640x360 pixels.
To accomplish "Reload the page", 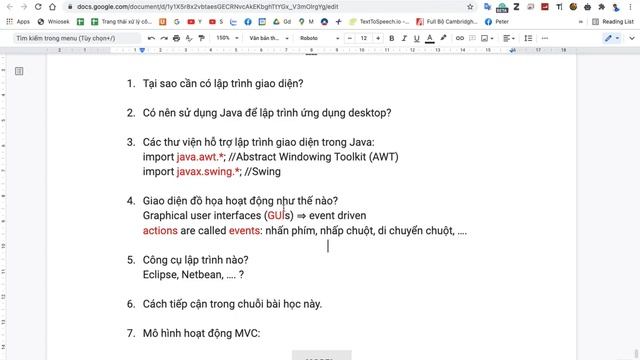I will coord(38,7).
